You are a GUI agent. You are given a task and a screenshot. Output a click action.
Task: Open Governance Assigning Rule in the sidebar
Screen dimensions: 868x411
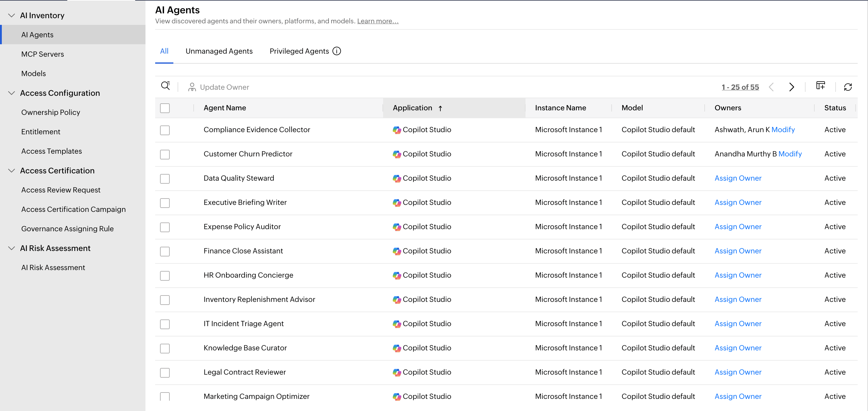coord(67,229)
